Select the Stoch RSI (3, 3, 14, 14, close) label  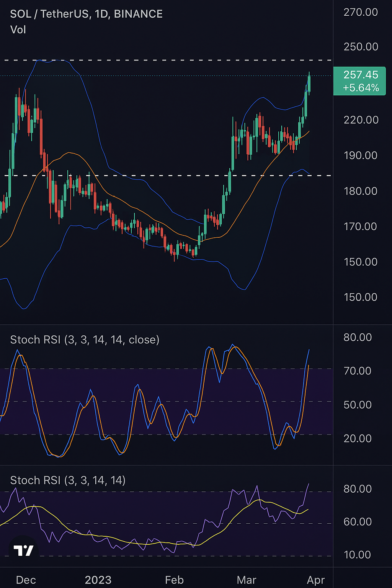[x=85, y=340]
